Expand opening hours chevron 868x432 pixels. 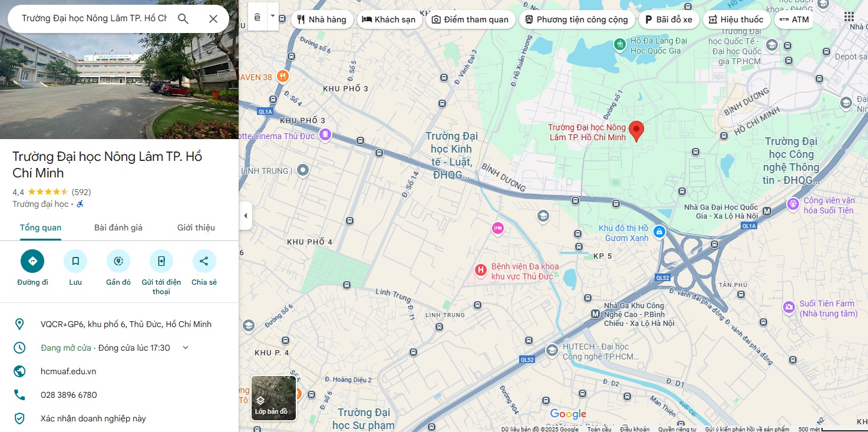point(186,348)
